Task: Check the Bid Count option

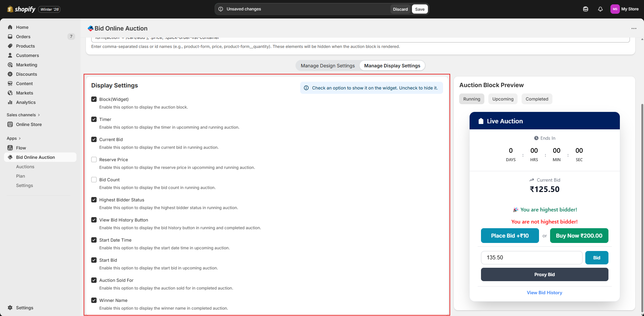Action: pyautogui.click(x=94, y=180)
